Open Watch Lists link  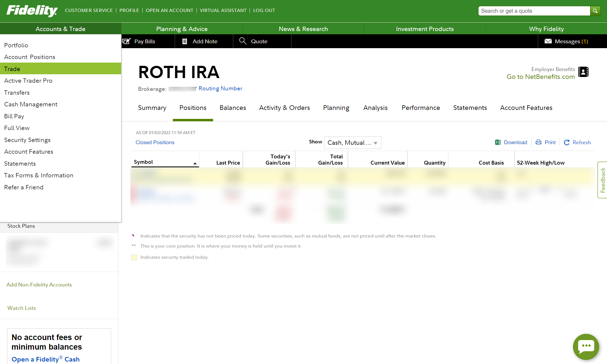coord(22,308)
